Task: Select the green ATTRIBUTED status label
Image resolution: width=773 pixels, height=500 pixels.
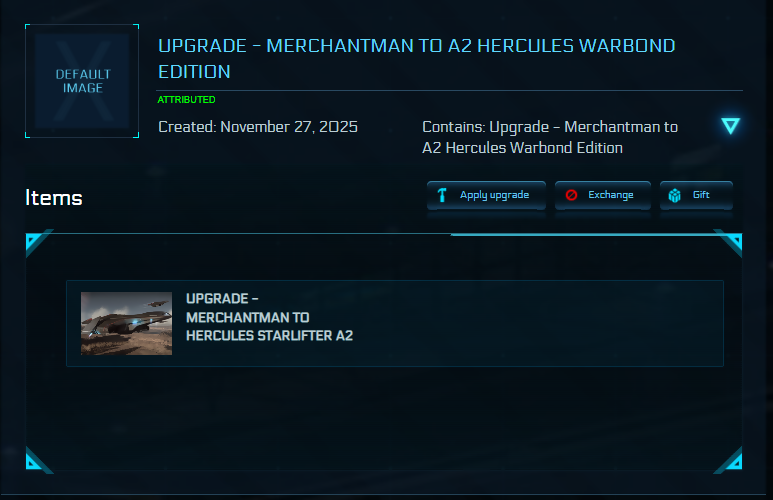Action: click(186, 100)
